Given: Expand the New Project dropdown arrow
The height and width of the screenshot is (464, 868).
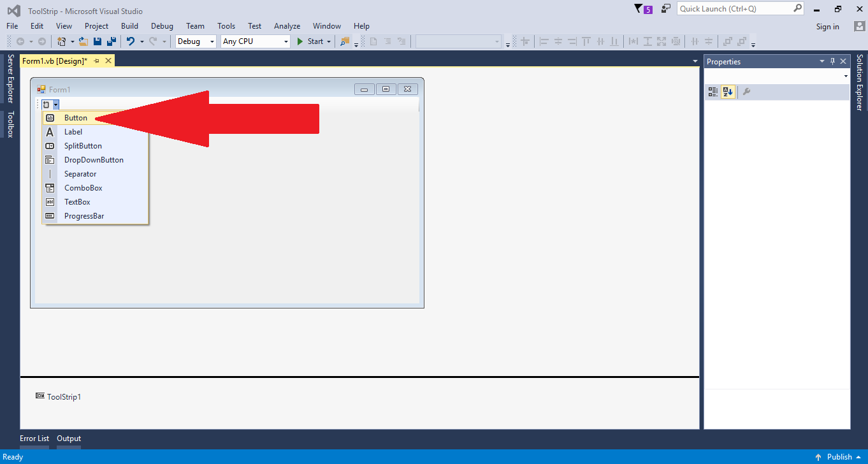Looking at the screenshot, I should tap(73, 41).
